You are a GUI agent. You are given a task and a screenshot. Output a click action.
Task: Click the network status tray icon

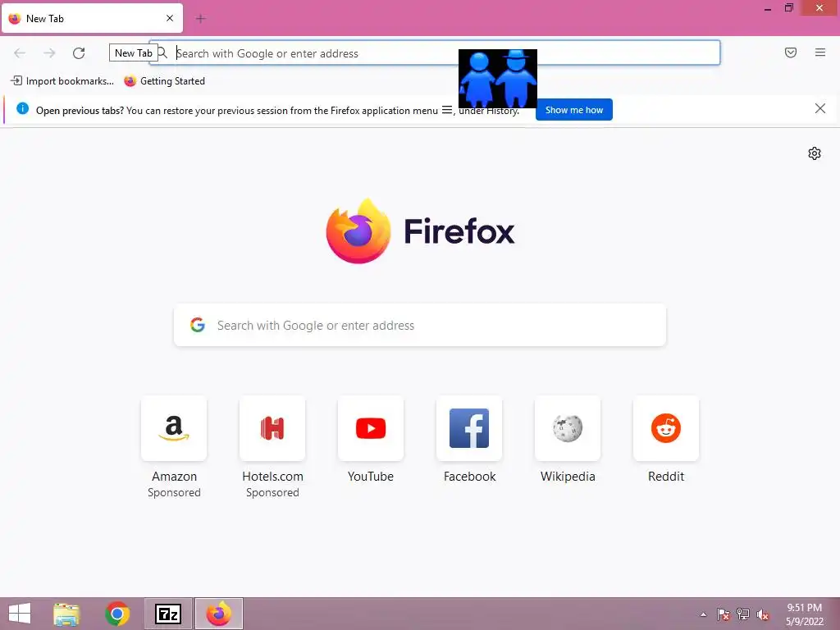(743, 614)
